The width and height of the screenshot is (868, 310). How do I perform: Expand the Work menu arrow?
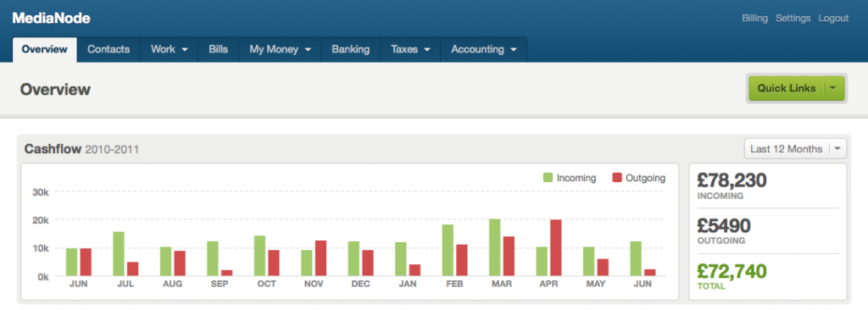click(185, 50)
